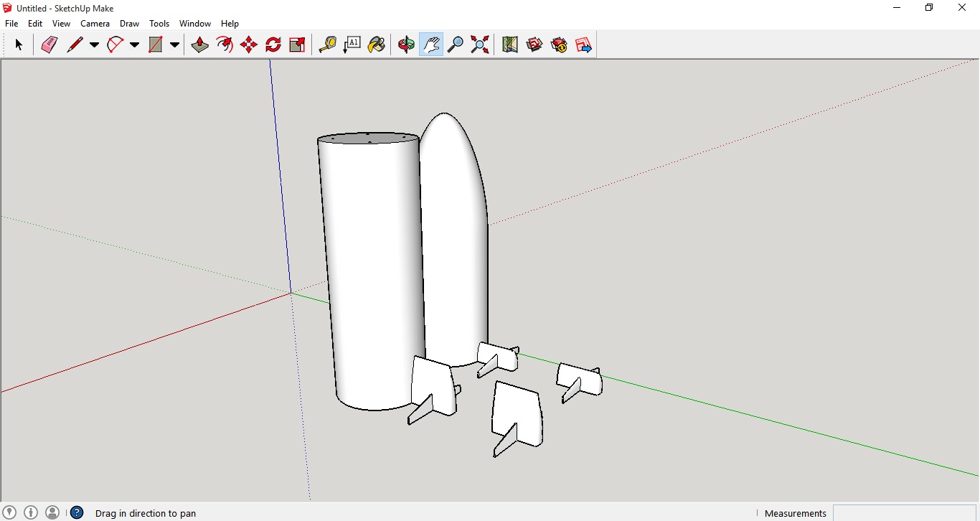Activate the Line pencil tool
The width and height of the screenshot is (980, 521).
(x=75, y=45)
